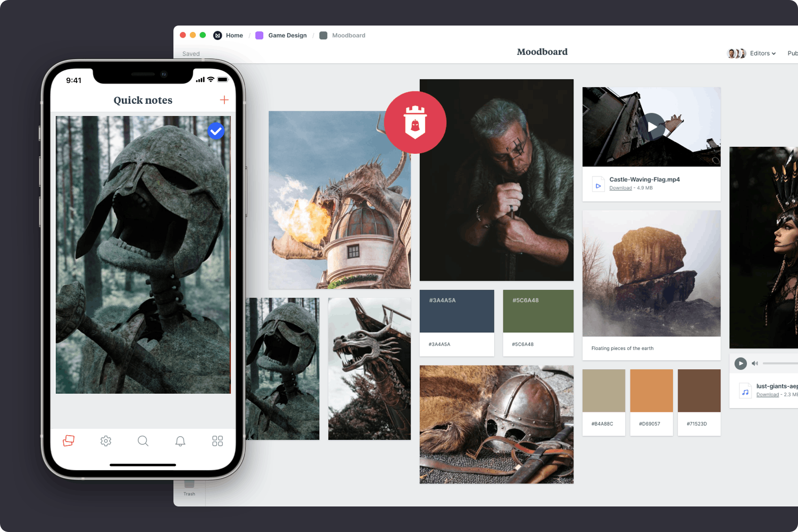This screenshot has height=532, width=798.
Task: Open search in phone bottom bar
Action: pos(143,440)
